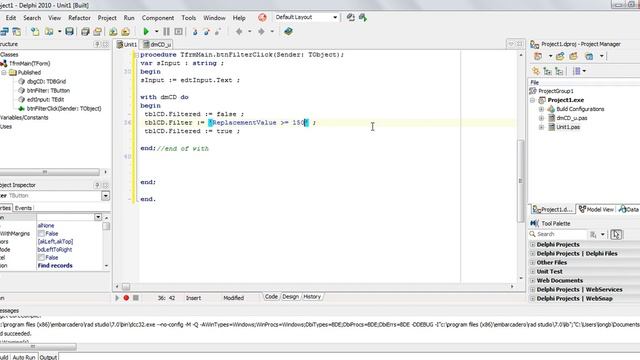The image size is (640, 360).
Task: Click the Add project to group icon
Action: (x=560, y=56)
